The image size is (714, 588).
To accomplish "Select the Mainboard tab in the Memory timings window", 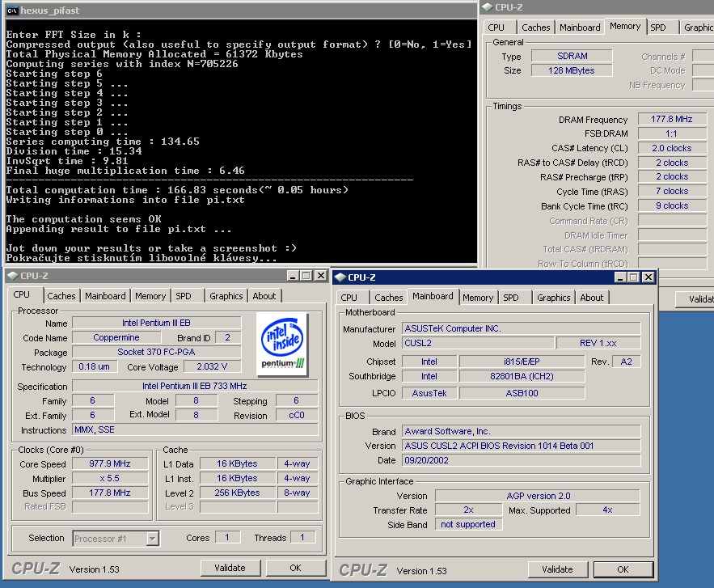I will [x=580, y=27].
